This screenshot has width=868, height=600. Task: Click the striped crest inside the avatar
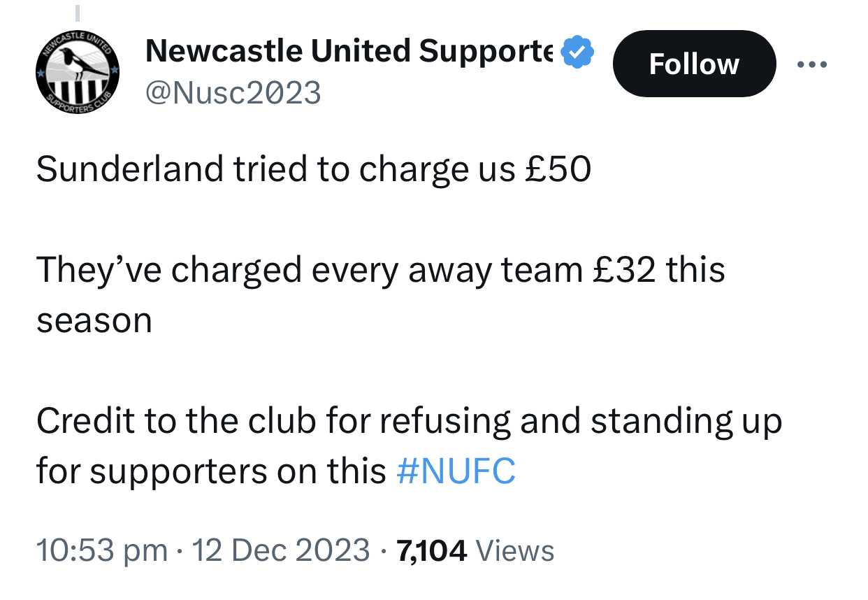[76, 92]
